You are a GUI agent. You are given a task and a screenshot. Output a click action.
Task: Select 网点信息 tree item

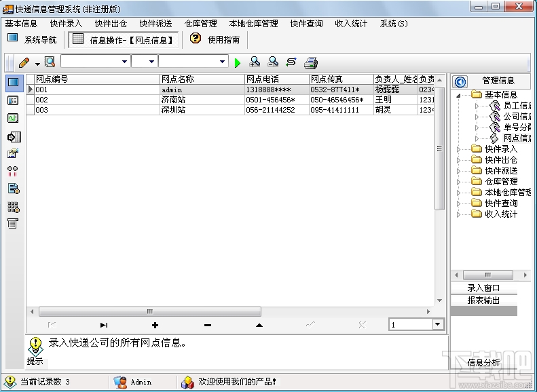517,138
